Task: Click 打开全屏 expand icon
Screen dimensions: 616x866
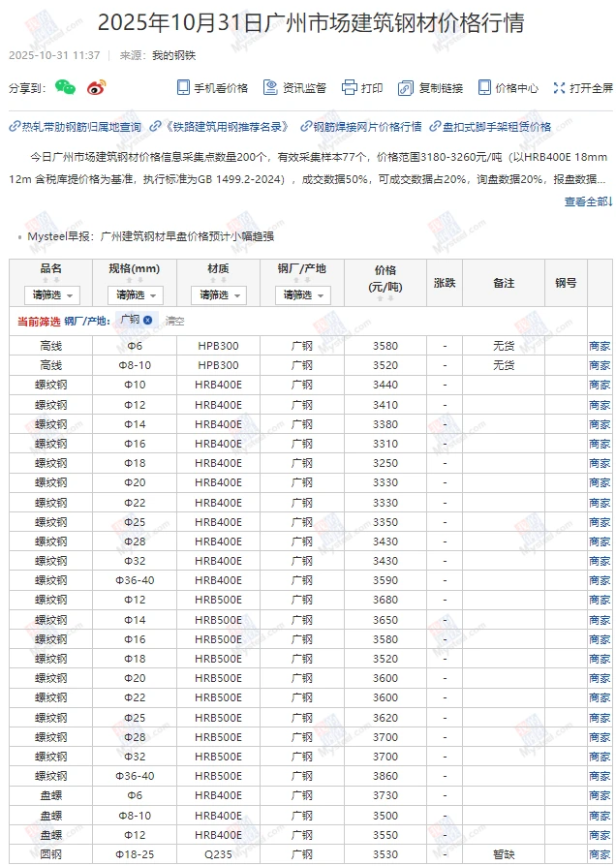Action: 559,88
